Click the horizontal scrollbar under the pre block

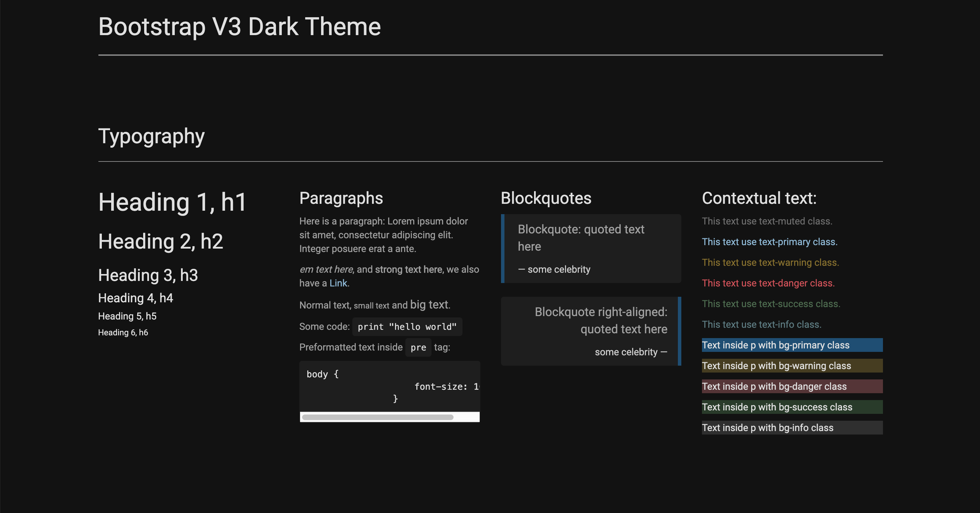[x=377, y=417]
